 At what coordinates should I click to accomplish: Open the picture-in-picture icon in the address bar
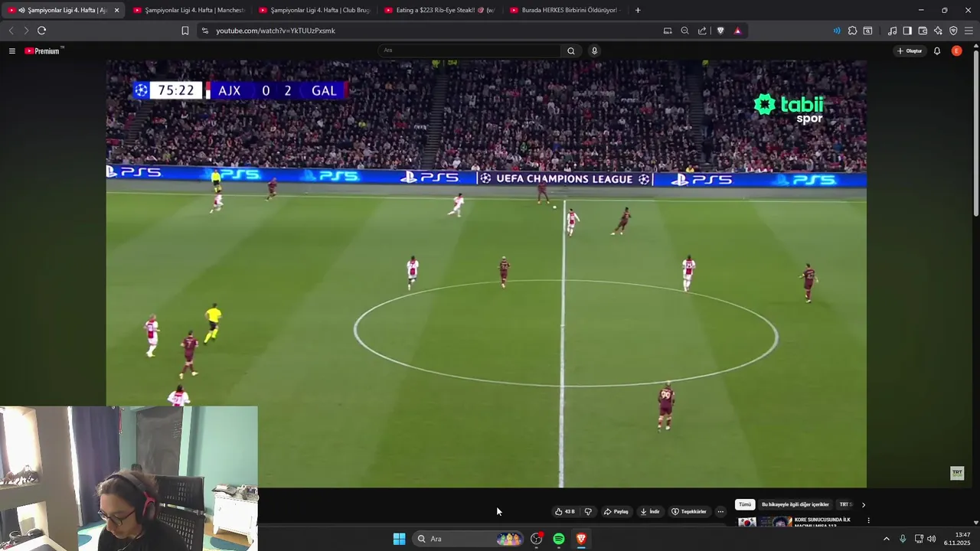pos(668,31)
